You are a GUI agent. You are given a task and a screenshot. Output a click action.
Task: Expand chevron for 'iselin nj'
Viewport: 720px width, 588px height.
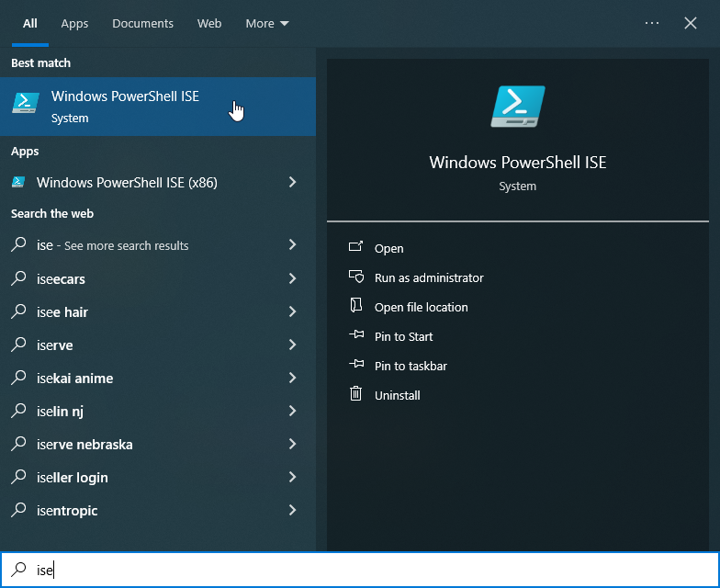click(292, 411)
